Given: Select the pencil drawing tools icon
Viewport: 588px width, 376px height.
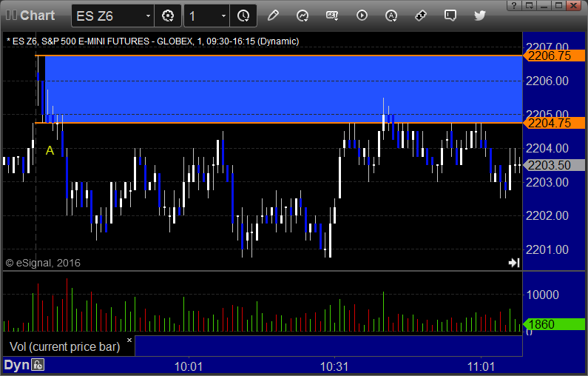Looking at the screenshot, I should tap(273, 16).
